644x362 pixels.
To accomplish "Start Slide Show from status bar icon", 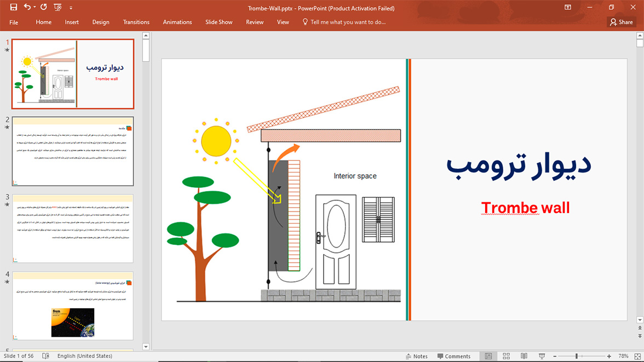I will (542, 356).
